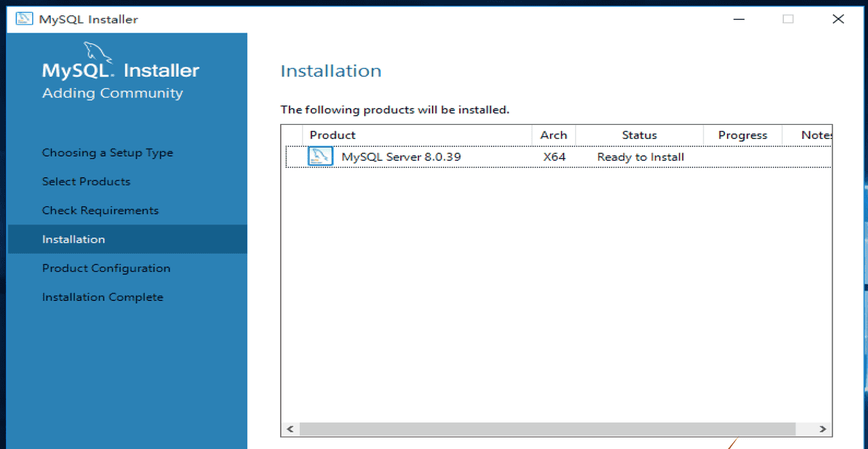Screen dimensions: 868x449
Task: Select the Check Requirements step
Action: click(x=100, y=210)
